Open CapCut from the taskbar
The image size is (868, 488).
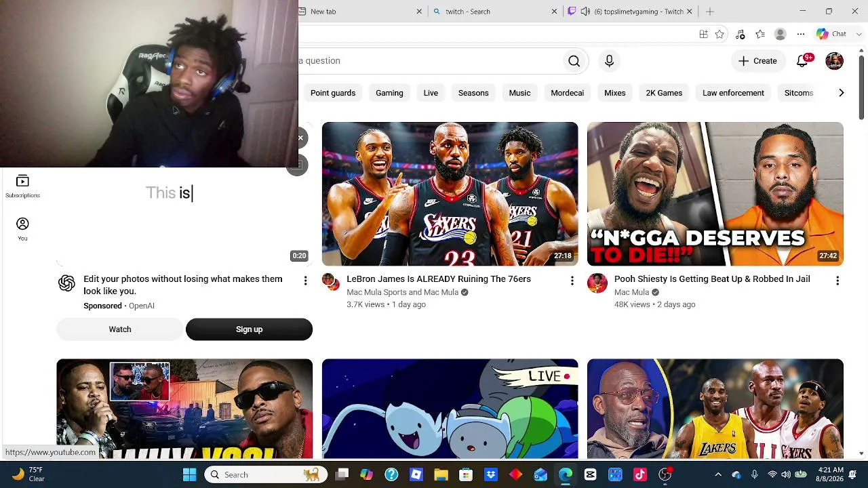click(590, 474)
